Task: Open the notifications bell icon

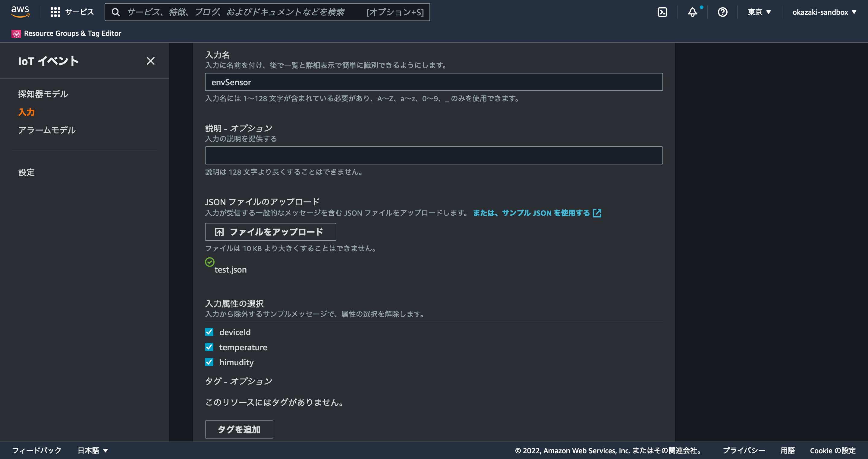Action: click(x=692, y=12)
